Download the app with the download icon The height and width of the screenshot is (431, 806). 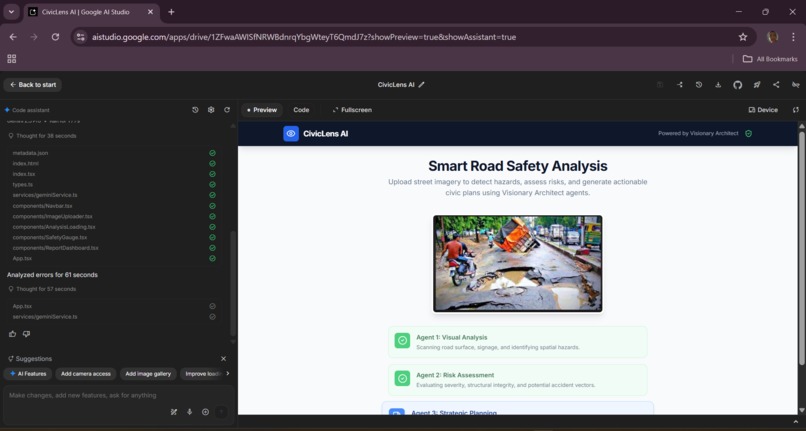coord(718,85)
